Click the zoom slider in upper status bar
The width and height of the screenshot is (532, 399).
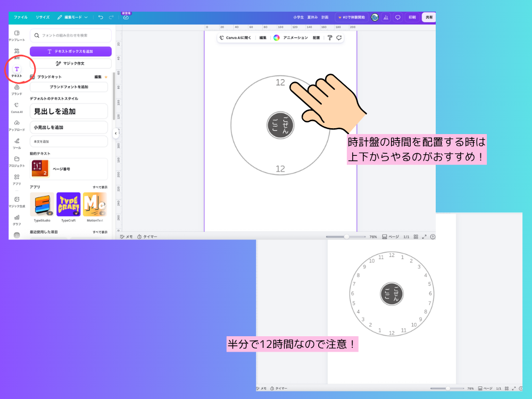346,237
